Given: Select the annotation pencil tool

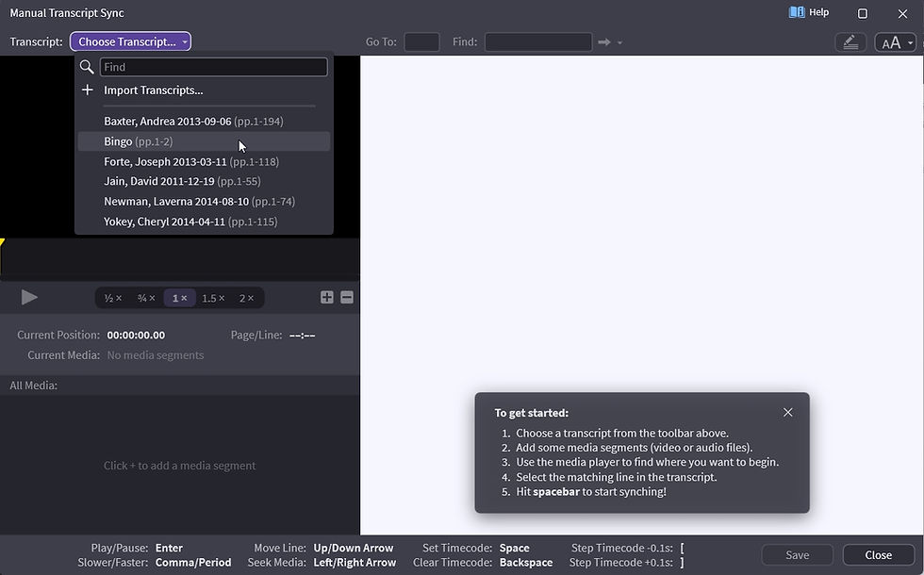Looking at the screenshot, I should tap(850, 41).
